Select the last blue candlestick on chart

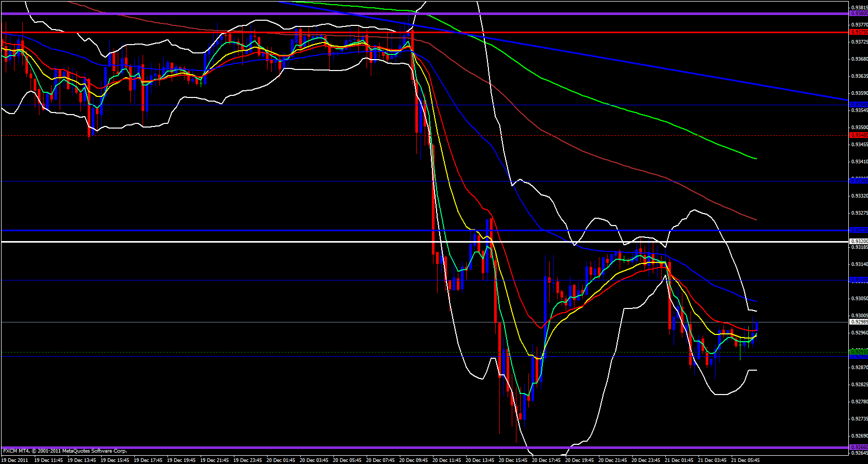tap(757, 327)
